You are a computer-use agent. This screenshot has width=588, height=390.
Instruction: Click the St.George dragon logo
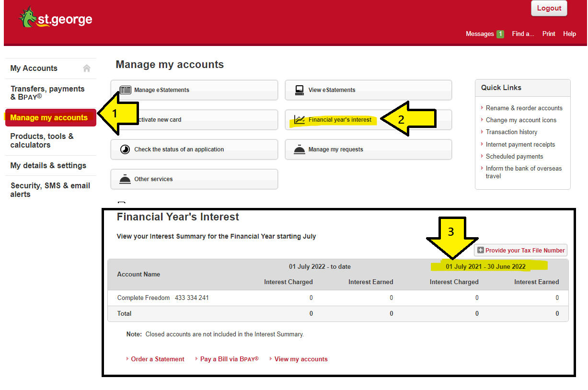tap(56, 18)
